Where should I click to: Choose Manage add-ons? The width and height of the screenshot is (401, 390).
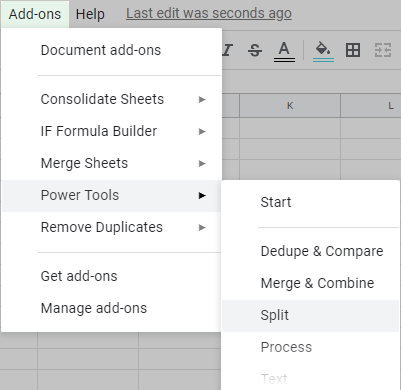(x=111, y=308)
